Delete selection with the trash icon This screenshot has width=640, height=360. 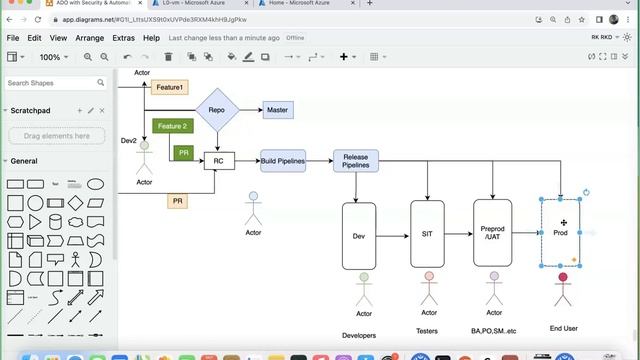pos(168,57)
